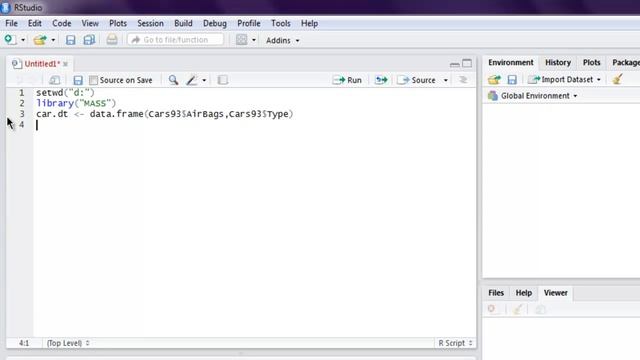Image resolution: width=640 pixels, height=360 pixels.
Task: Click the Viewer show in window icon
Action: [x=540, y=310]
